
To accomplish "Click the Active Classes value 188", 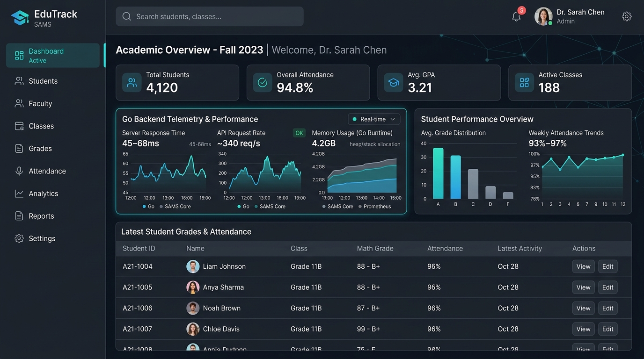I will 549,87.
